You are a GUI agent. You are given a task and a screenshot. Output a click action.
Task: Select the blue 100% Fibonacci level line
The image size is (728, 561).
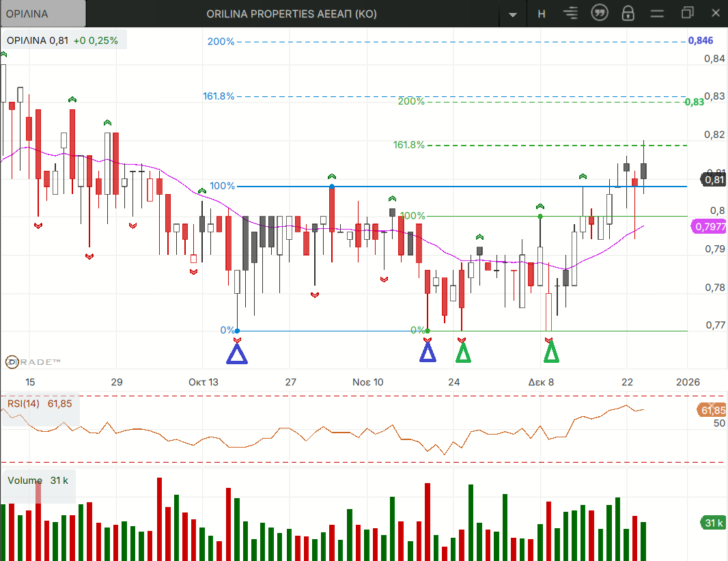coord(478,186)
